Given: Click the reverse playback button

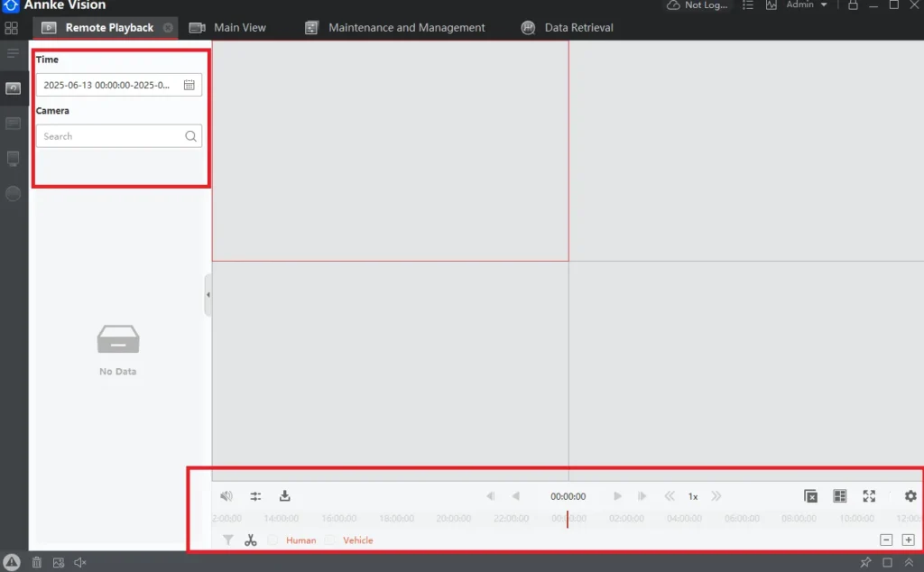Looking at the screenshot, I should 515,496.
